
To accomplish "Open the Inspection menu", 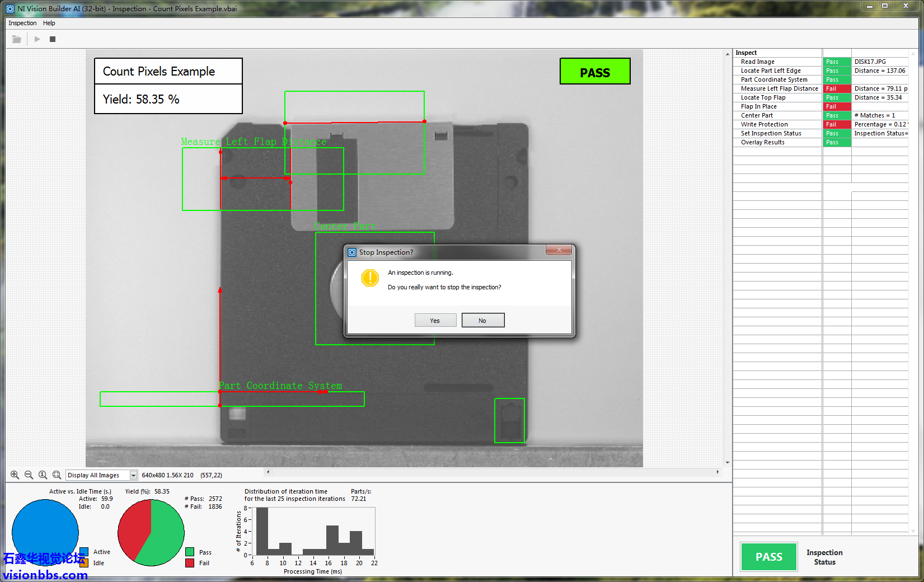I will [x=22, y=23].
